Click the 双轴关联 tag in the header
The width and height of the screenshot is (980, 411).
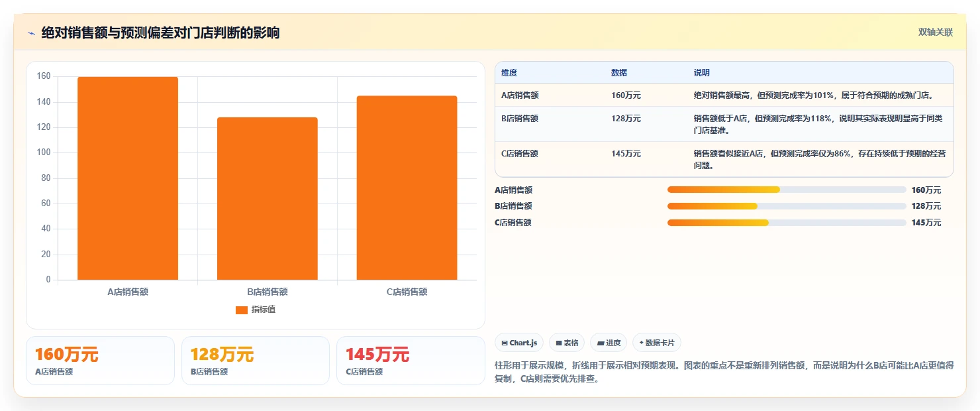point(935,32)
